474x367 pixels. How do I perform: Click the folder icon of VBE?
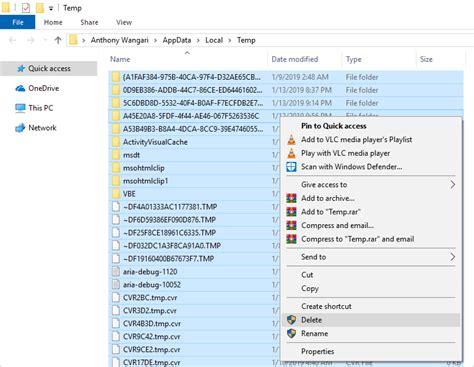116,194
